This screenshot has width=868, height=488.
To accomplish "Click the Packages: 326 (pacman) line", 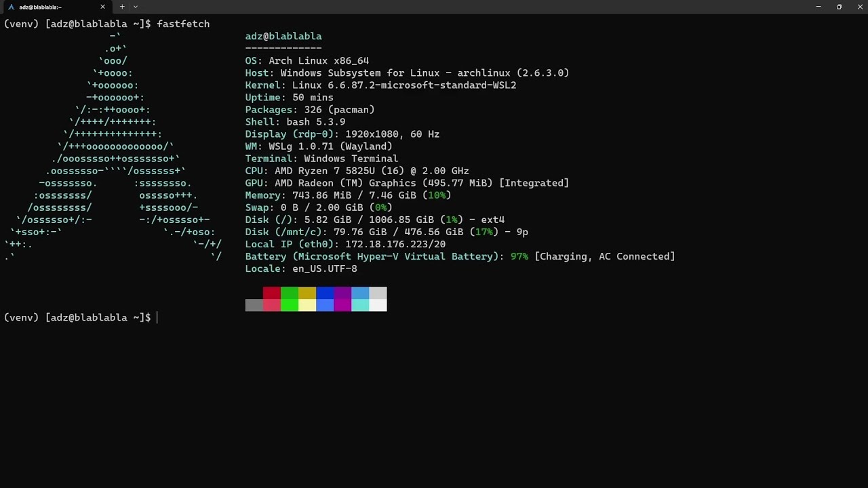I will 310,109.
